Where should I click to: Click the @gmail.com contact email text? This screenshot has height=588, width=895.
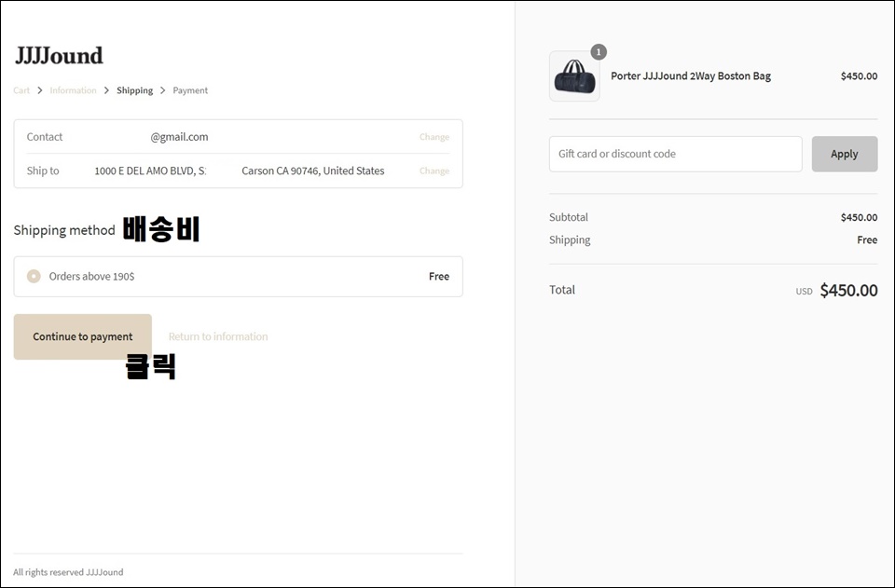179,137
